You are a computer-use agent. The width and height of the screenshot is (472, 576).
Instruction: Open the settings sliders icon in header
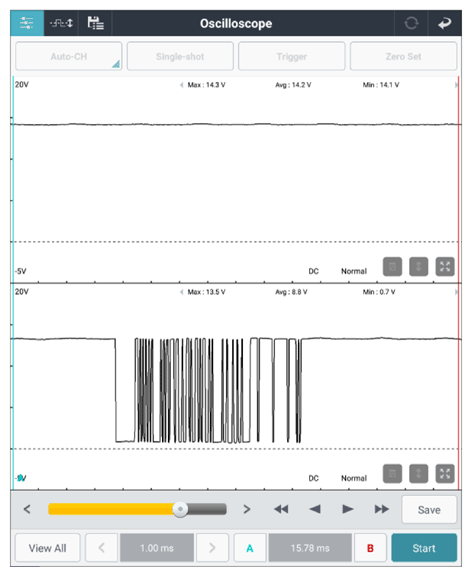(27, 23)
